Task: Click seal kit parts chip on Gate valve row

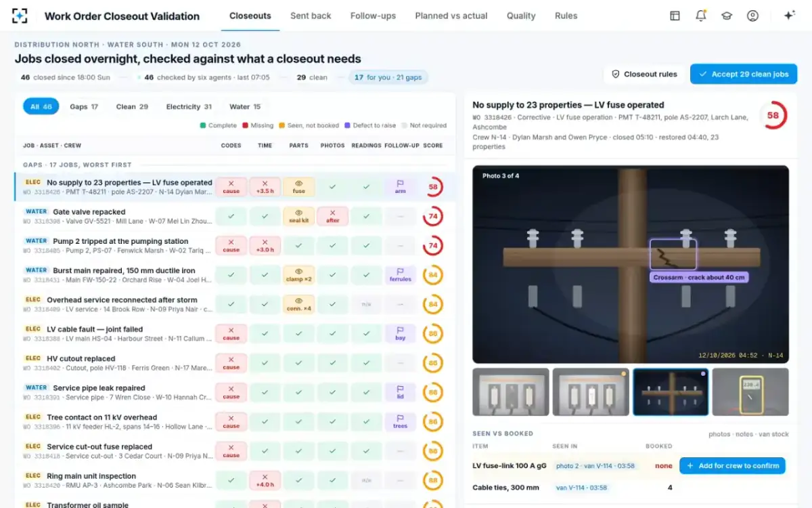Action: [299, 216]
